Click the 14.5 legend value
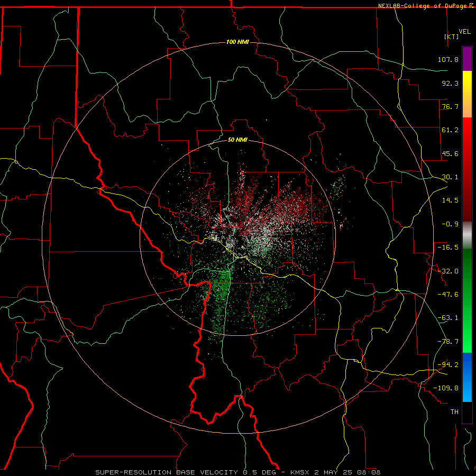 (450, 200)
